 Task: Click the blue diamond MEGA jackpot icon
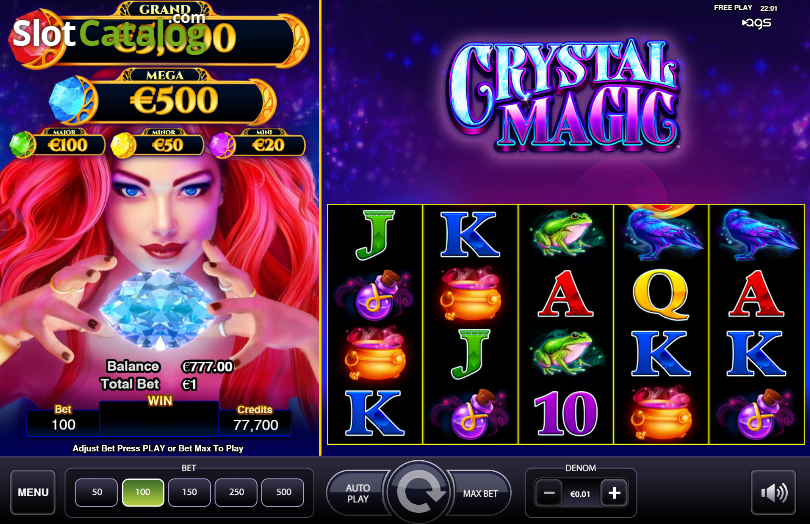(70, 100)
